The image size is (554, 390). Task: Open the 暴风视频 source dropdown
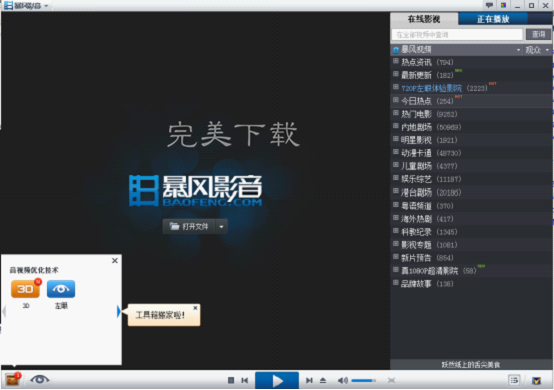point(518,50)
